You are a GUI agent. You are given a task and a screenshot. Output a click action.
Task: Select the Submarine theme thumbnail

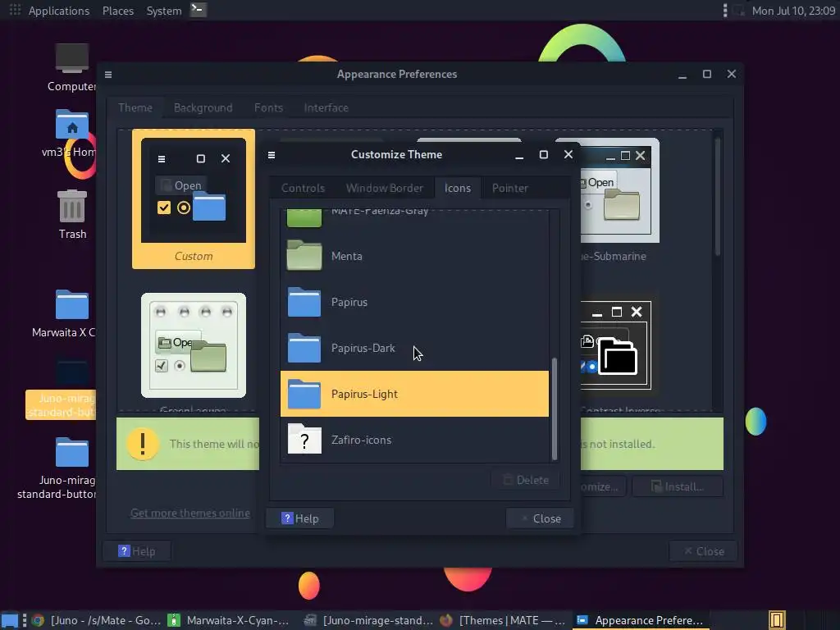tap(620, 190)
